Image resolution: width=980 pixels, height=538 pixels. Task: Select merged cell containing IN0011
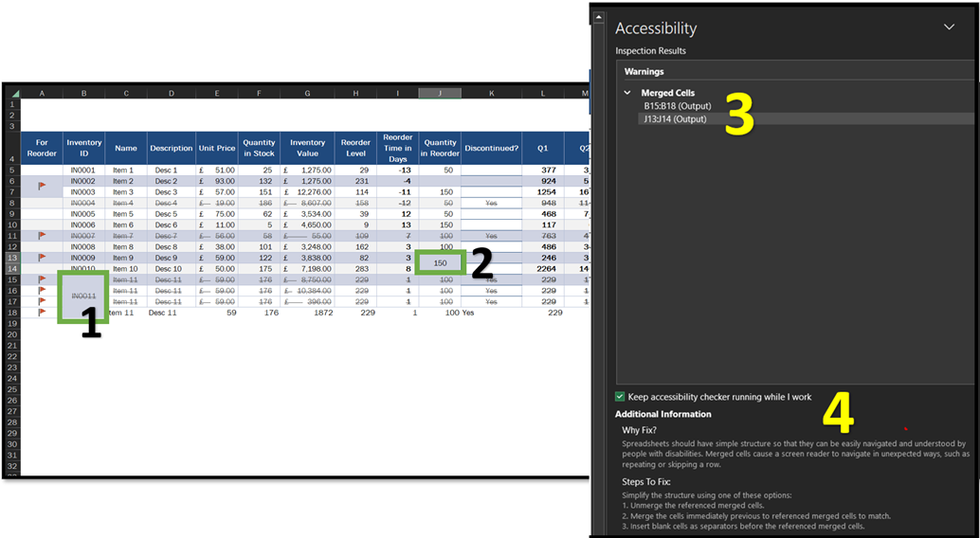pyautogui.click(x=83, y=296)
